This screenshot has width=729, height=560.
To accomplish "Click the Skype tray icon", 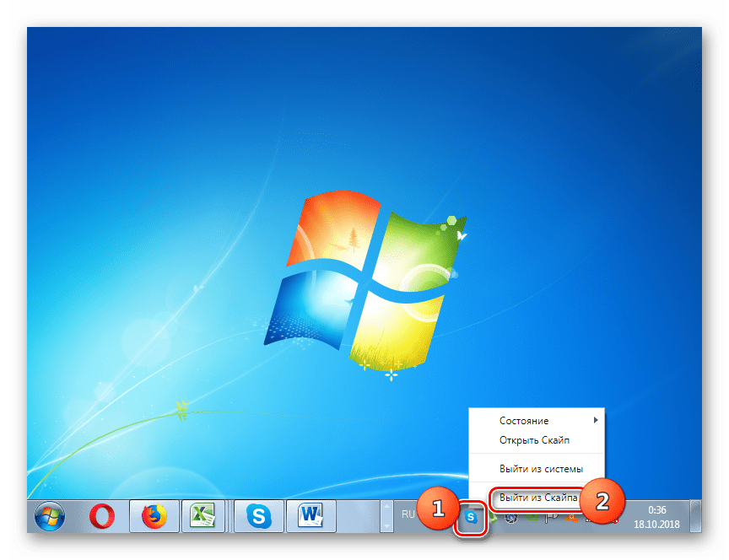I will tap(471, 517).
